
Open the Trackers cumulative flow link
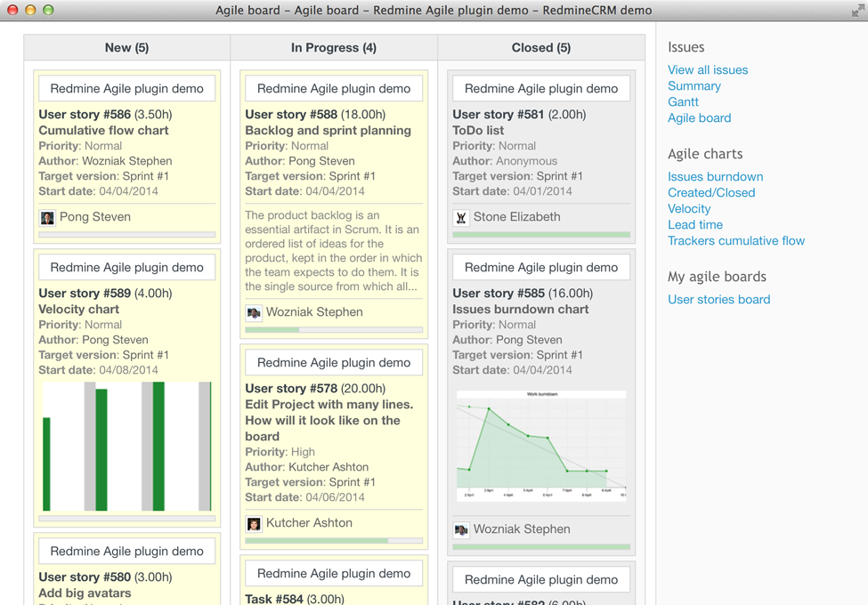(x=735, y=241)
